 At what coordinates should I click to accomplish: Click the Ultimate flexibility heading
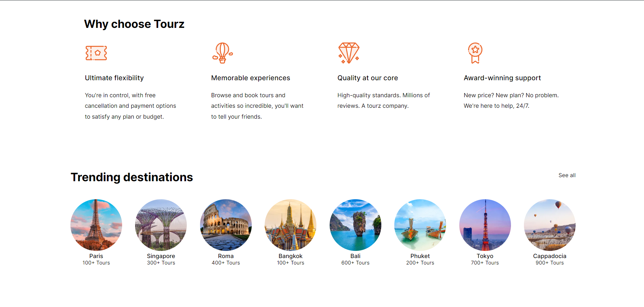pos(114,78)
